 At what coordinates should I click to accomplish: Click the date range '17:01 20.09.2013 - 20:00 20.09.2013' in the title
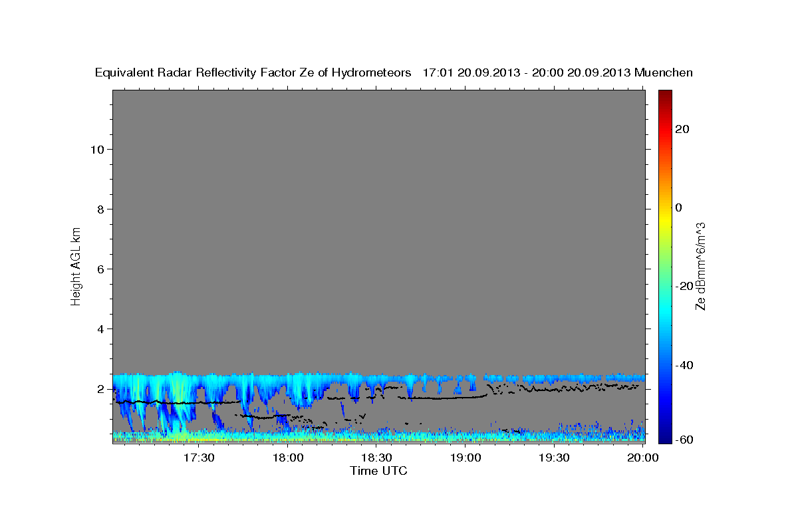[526, 73]
